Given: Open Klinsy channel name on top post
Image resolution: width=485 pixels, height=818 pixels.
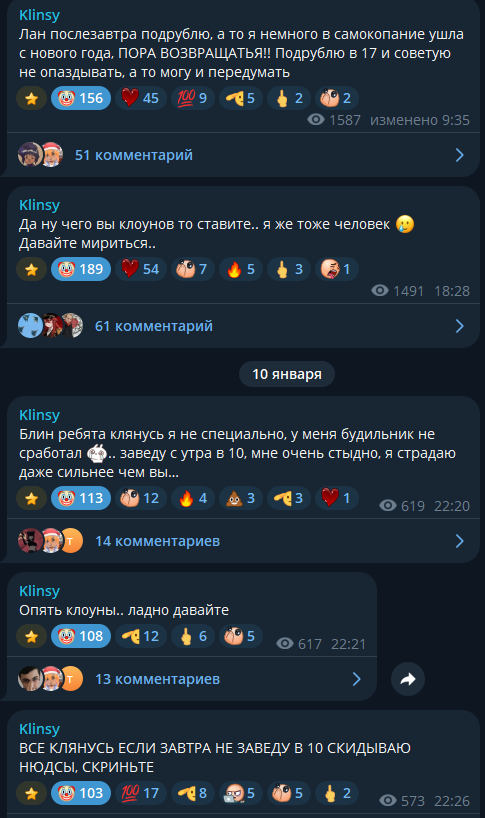Looking at the screenshot, I should (x=40, y=15).
